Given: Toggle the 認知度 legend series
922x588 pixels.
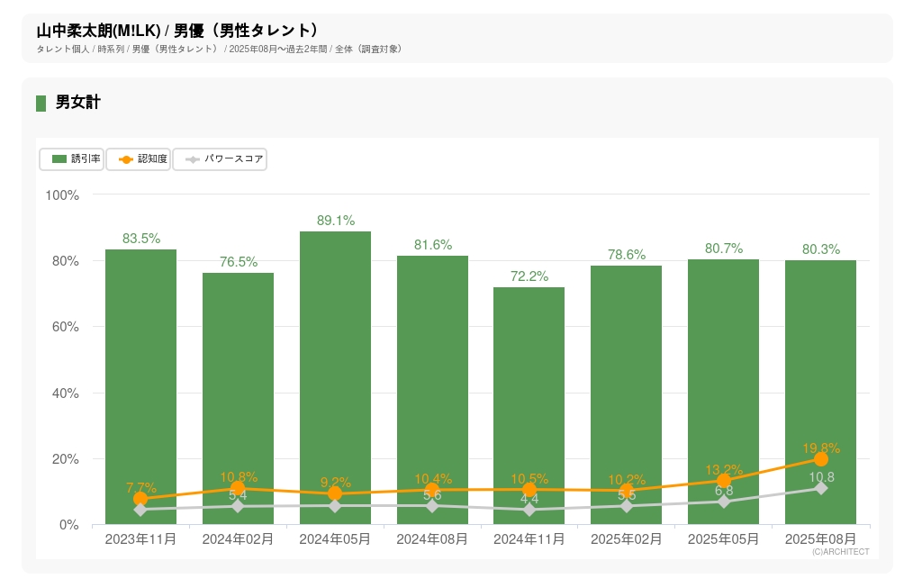Looking at the screenshot, I should click(139, 159).
